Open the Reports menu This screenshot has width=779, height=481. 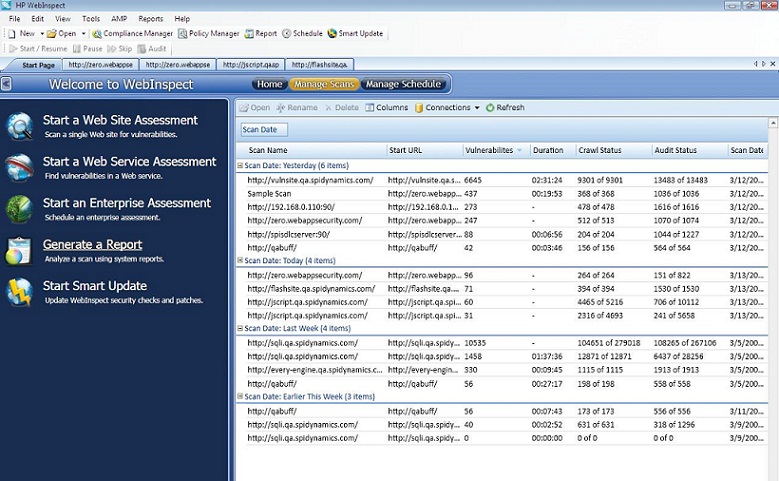(151, 19)
